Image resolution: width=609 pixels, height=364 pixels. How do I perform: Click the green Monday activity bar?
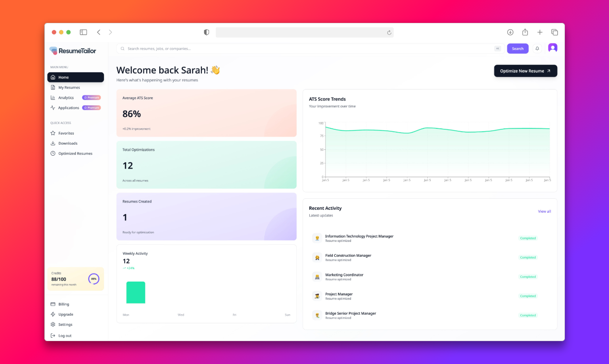point(136,292)
